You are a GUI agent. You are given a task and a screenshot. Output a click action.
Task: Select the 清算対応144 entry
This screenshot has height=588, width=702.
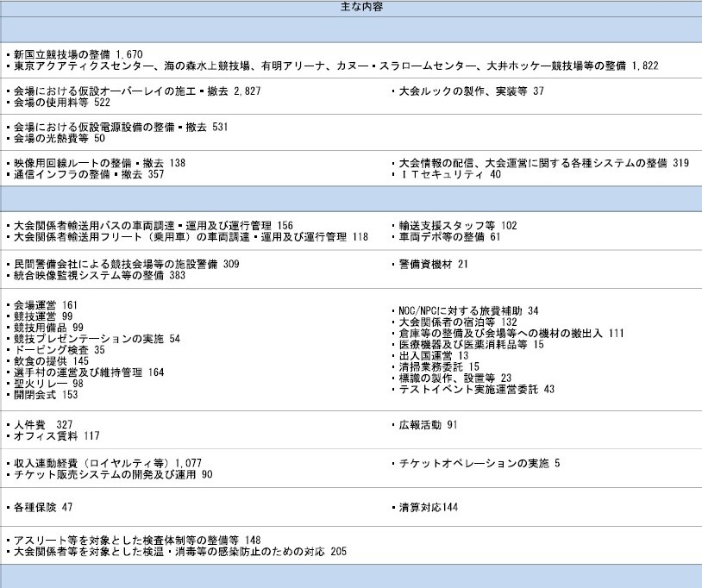[x=428, y=507]
